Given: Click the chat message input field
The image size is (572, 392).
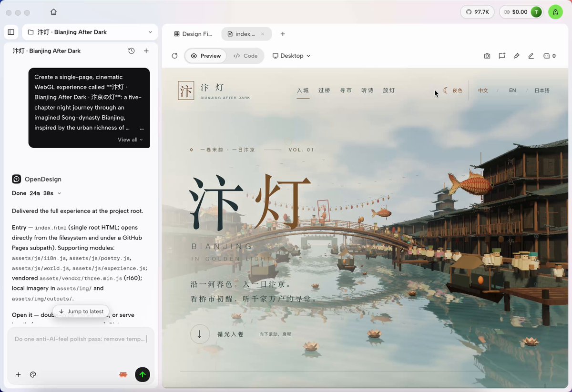Looking at the screenshot, I should click(81, 347).
